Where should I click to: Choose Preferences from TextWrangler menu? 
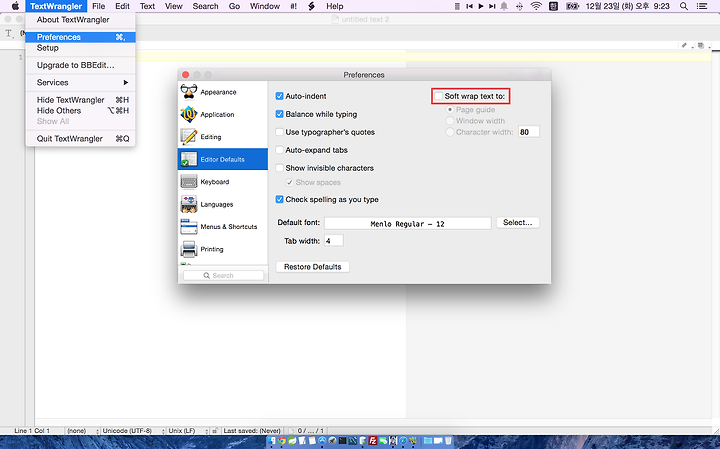pos(80,37)
